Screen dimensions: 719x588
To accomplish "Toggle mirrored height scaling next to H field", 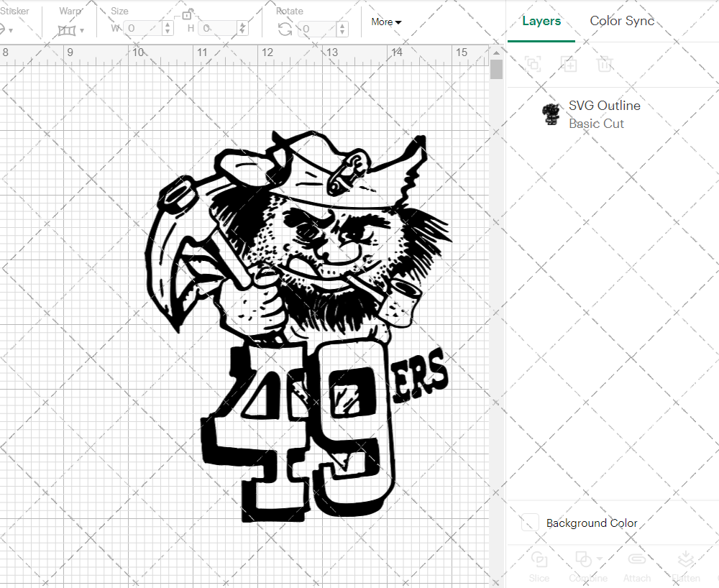I will pyautogui.click(x=244, y=28).
